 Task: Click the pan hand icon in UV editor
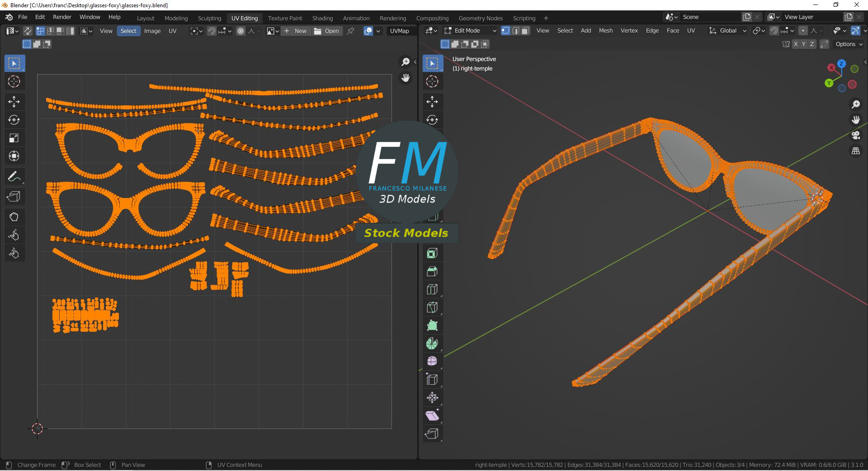coord(406,78)
